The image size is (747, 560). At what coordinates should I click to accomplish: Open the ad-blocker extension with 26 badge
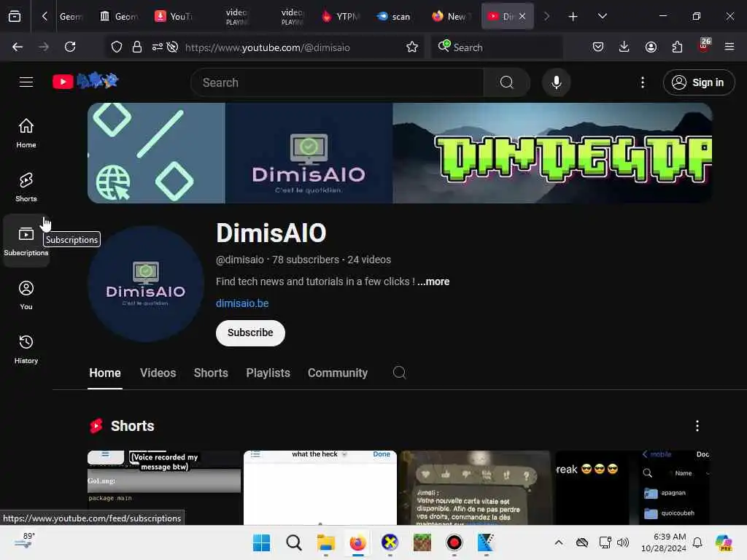[704, 46]
